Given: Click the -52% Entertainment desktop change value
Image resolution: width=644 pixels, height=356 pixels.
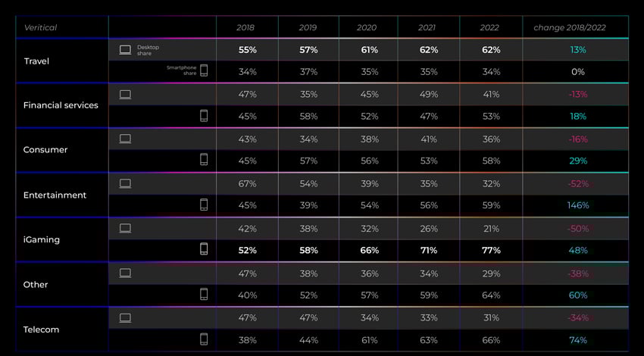Looking at the screenshot, I should pyautogui.click(x=578, y=183).
